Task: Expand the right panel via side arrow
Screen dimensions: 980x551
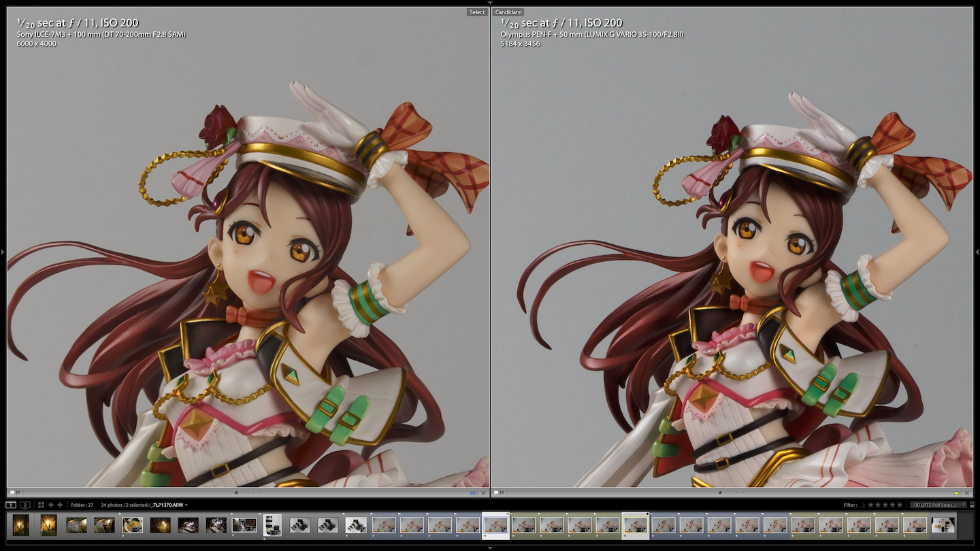Action: (x=977, y=252)
